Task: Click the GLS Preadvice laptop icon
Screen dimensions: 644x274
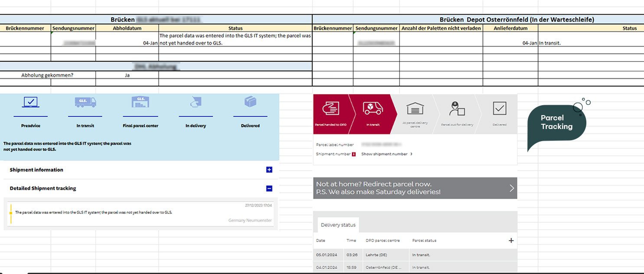Action: point(30,102)
